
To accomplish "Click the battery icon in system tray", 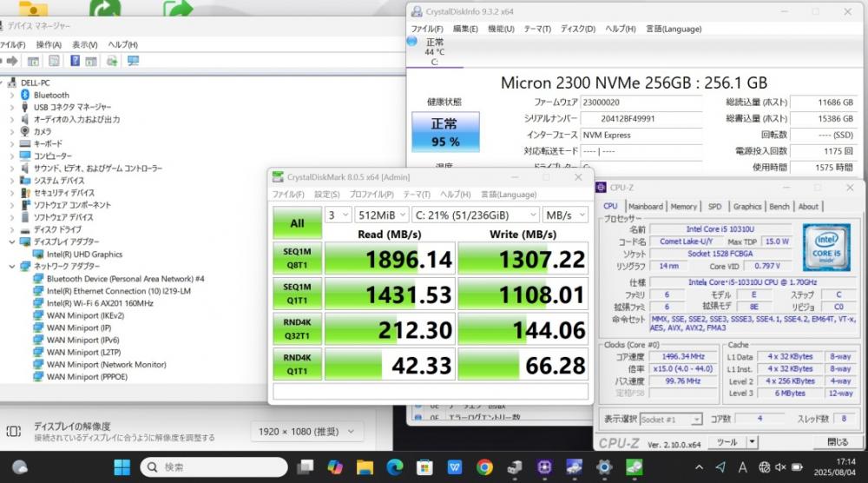I will pos(797,467).
